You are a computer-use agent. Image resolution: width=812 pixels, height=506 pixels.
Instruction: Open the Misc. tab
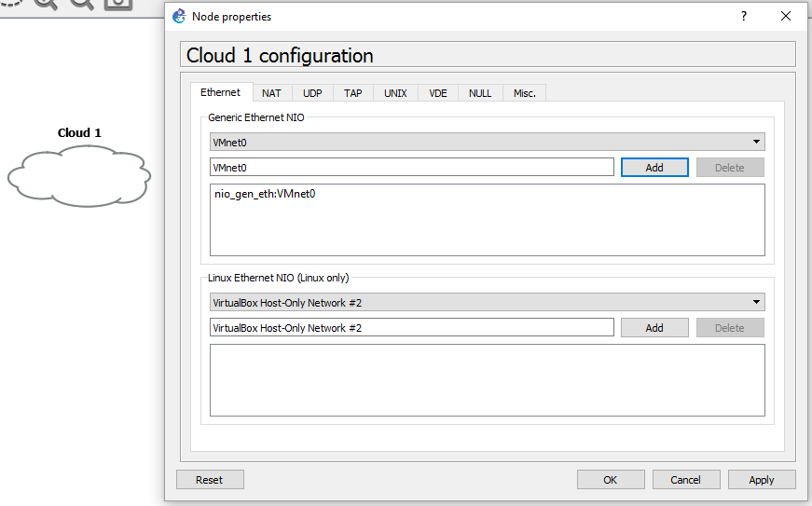(x=524, y=93)
